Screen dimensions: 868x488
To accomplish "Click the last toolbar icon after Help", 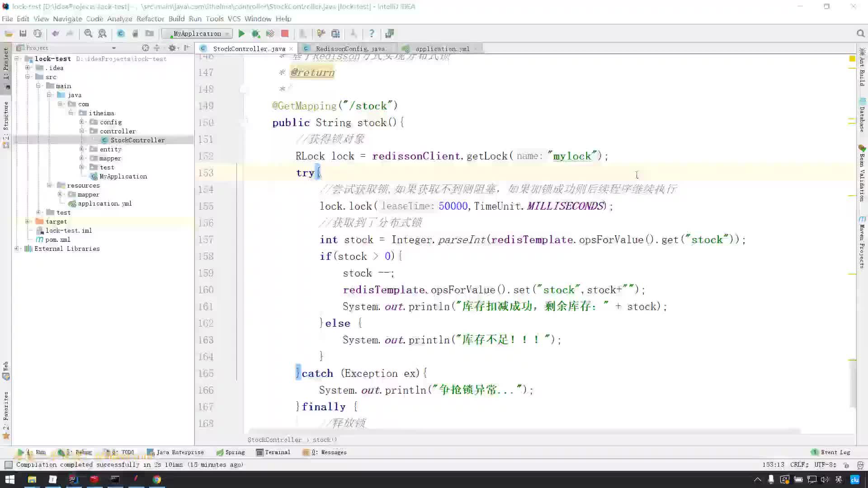I will (x=390, y=33).
